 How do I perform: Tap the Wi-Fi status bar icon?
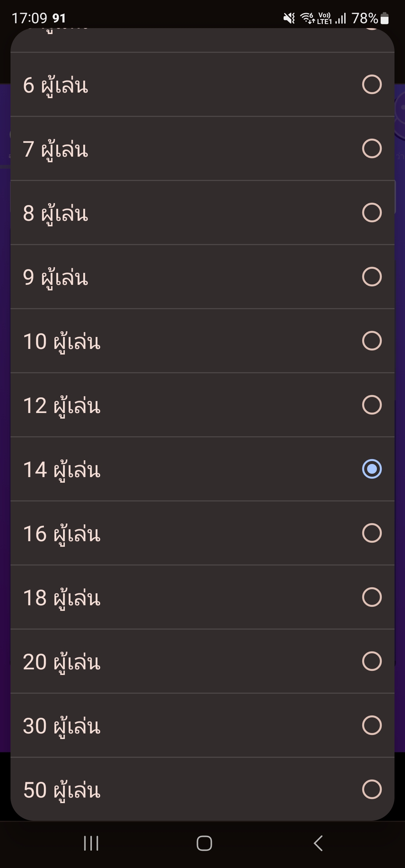pyautogui.click(x=308, y=18)
